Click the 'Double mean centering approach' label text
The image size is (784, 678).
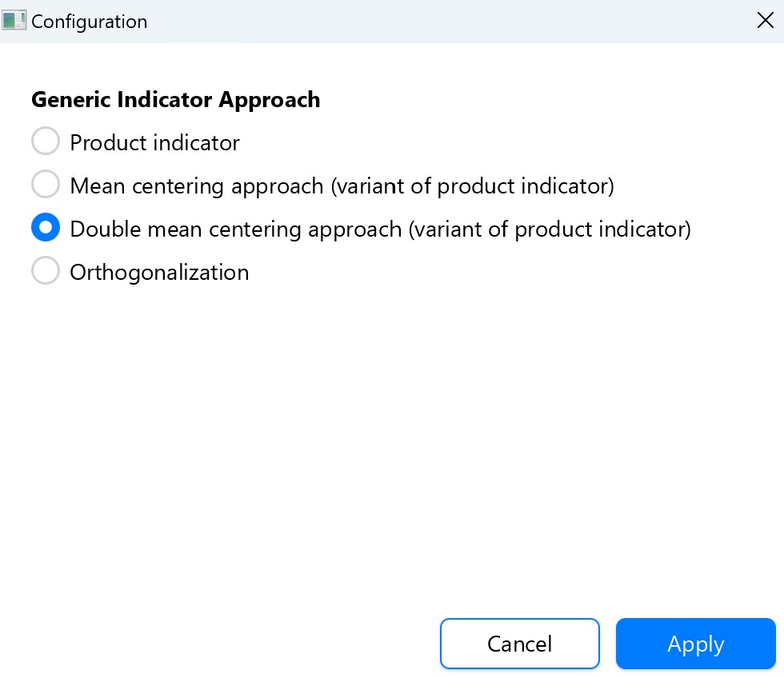click(236, 229)
